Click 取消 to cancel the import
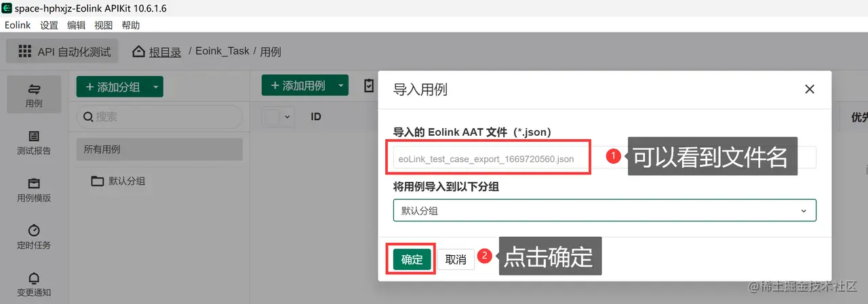This screenshot has width=868, height=304. click(x=456, y=259)
